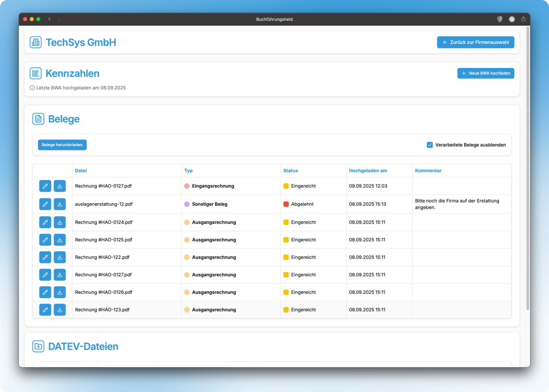Download the Rechnung #HAO-0125.pdf document
Image resolution: width=549 pixels, height=392 pixels.
(x=60, y=240)
